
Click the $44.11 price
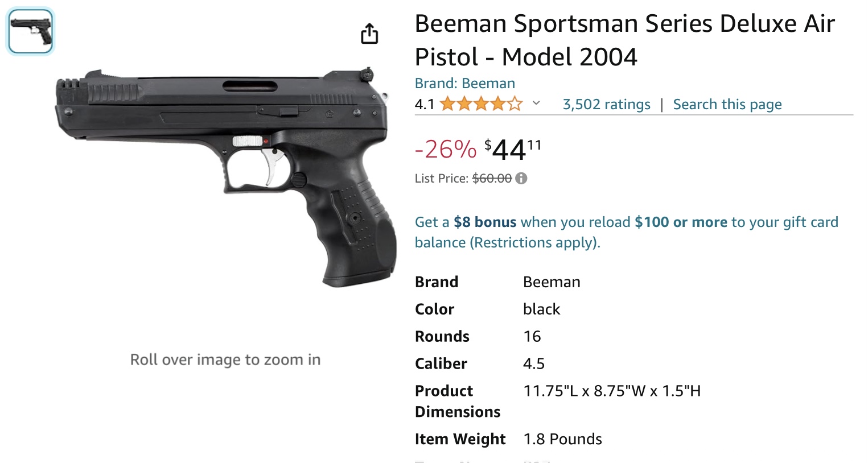pyautogui.click(x=512, y=150)
